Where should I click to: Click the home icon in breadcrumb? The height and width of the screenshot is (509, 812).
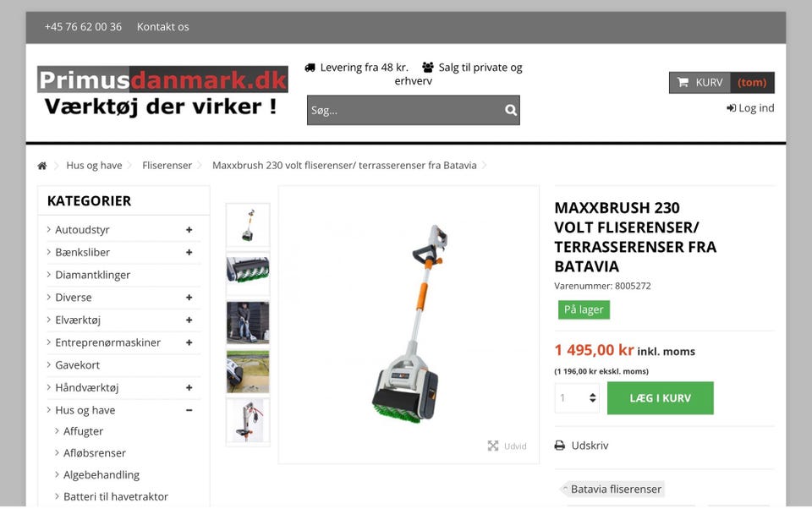42,166
